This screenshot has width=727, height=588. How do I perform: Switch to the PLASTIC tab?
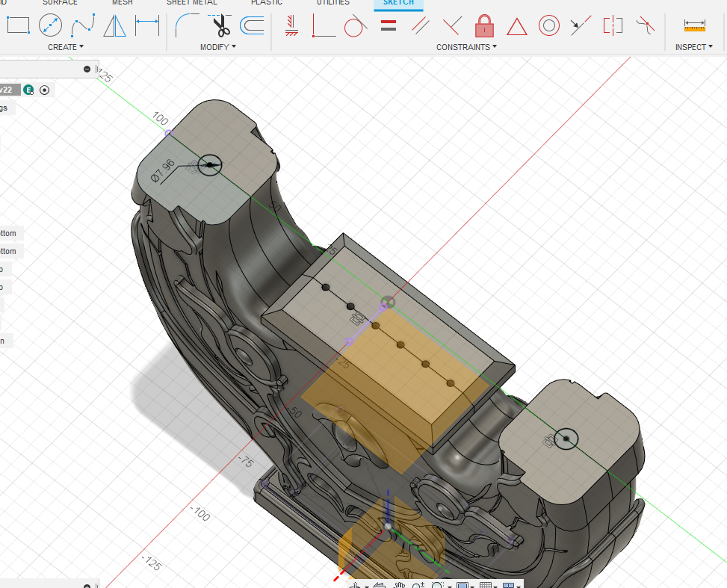267,2
